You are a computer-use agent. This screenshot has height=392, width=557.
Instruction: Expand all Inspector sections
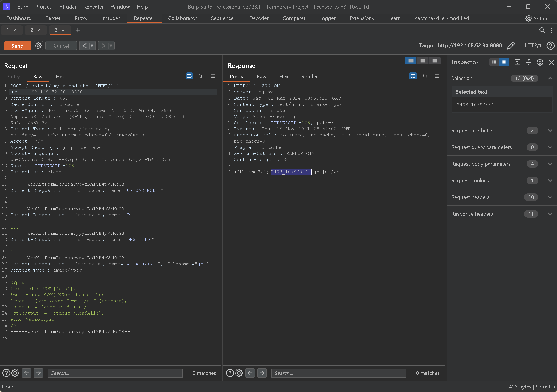pyautogui.click(x=517, y=62)
